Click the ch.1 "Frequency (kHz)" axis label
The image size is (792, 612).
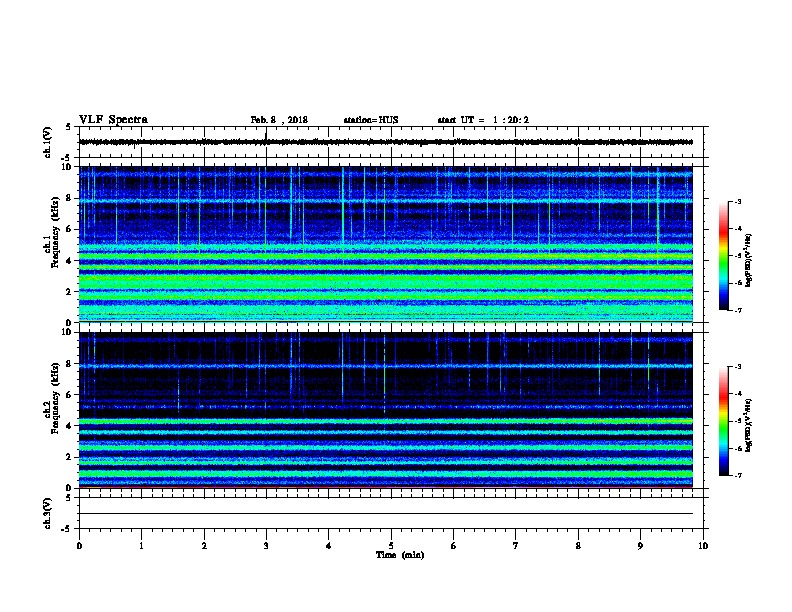click(x=55, y=232)
